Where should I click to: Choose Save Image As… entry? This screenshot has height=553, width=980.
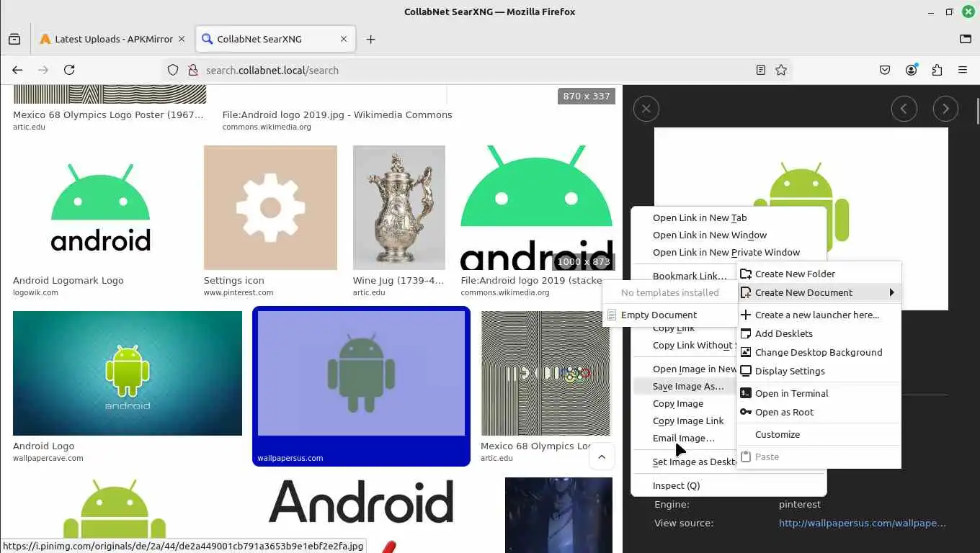pos(685,386)
